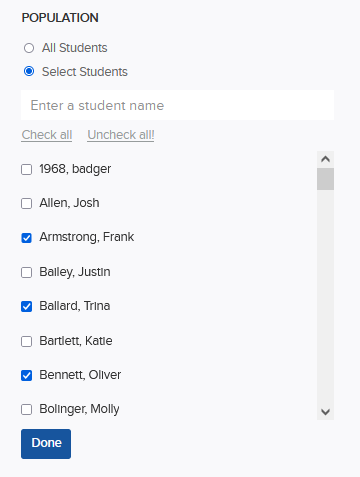Tick the Allen, Josh checkbox
This screenshot has height=477, width=360.
[x=26, y=203]
